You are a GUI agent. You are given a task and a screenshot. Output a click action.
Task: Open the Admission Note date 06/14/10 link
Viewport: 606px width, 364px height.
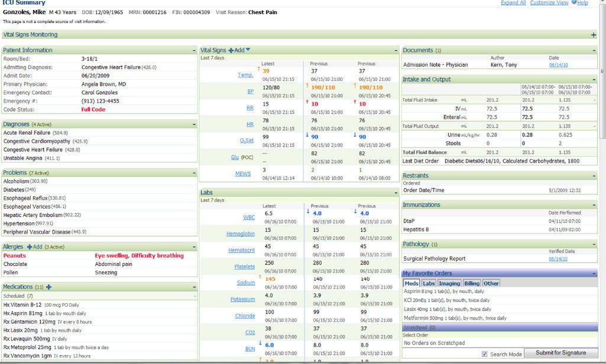tap(558, 65)
